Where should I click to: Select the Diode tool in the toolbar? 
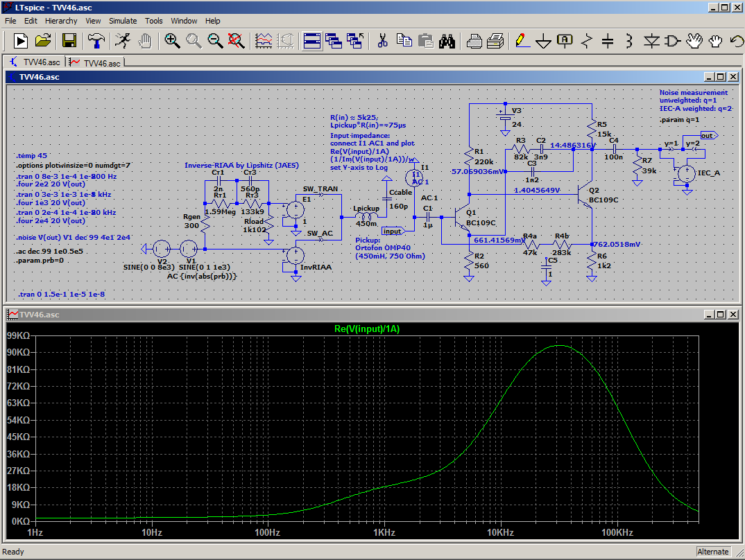pos(651,41)
